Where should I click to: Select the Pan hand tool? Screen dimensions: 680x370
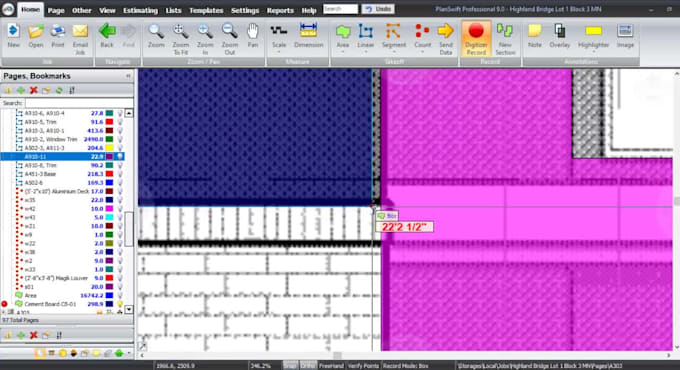(253, 36)
